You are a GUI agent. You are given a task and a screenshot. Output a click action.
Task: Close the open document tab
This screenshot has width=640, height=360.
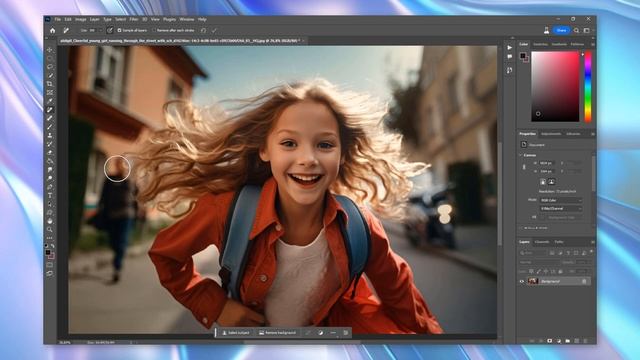pyautogui.click(x=303, y=41)
